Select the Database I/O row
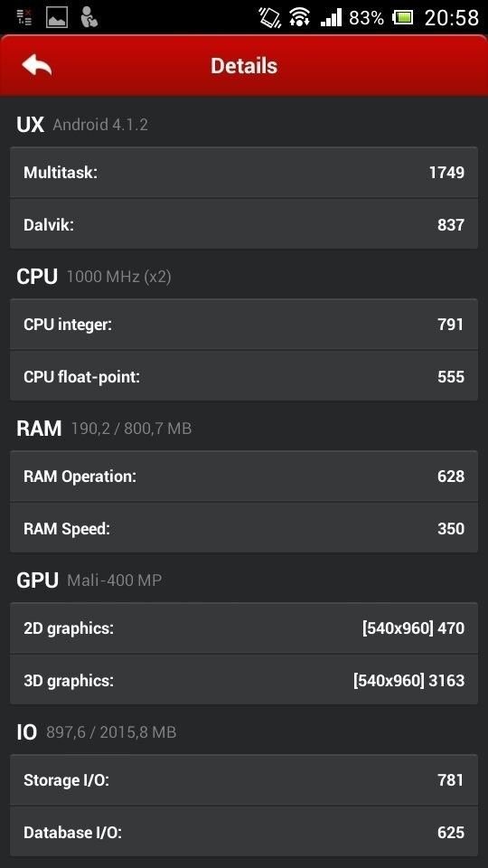 (244, 832)
